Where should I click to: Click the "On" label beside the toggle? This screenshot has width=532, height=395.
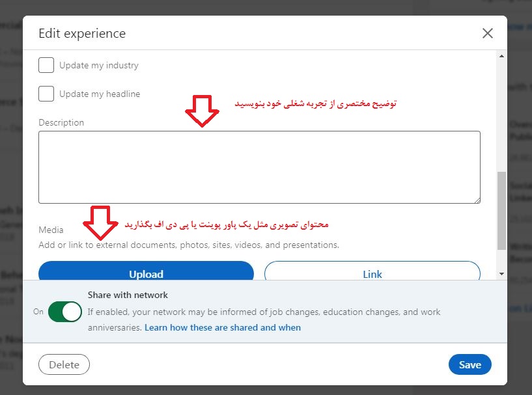(x=38, y=312)
